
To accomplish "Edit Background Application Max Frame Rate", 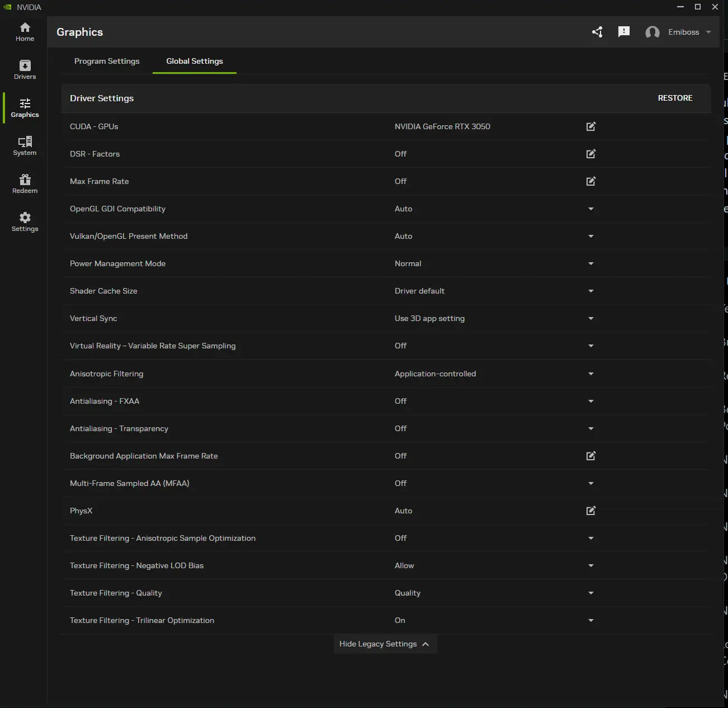I will [x=591, y=456].
